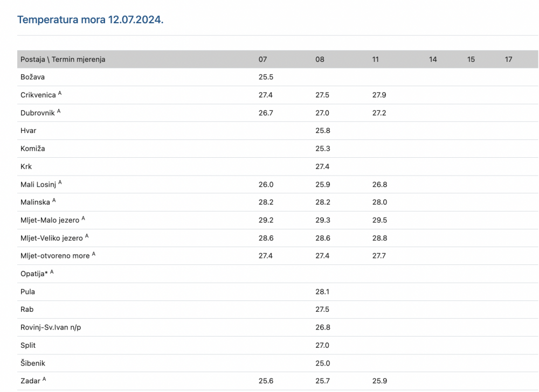Click the 17 column header
The width and height of the screenshot is (539, 392).
[508, 59]
